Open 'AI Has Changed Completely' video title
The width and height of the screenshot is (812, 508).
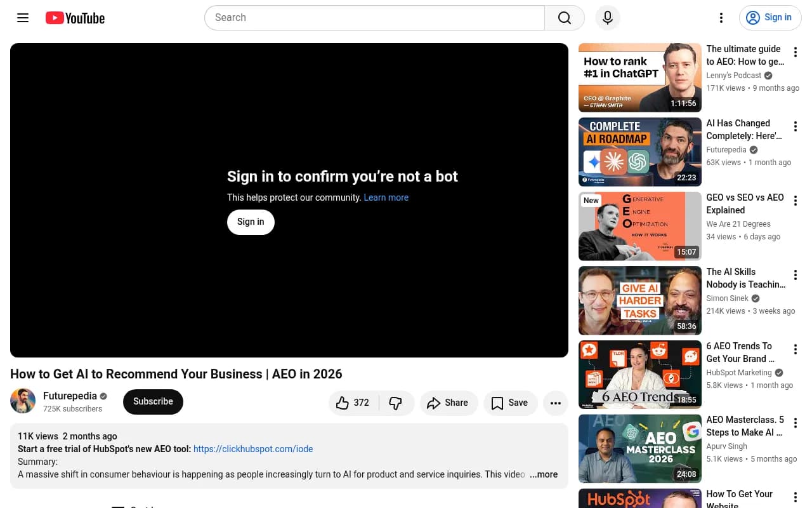pos(745,130)
